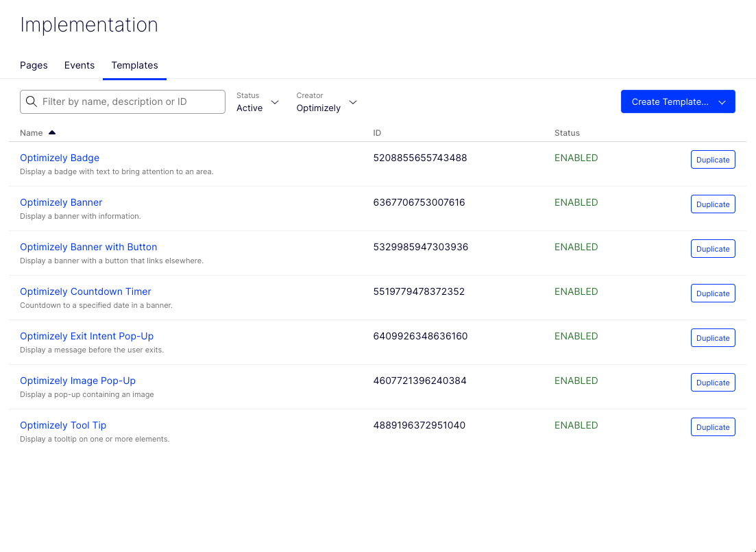Image resolution: width=756 pixels, height=552 pixels.
Task: Click the search magnifier icon in filter box
Action: (32, 101)
